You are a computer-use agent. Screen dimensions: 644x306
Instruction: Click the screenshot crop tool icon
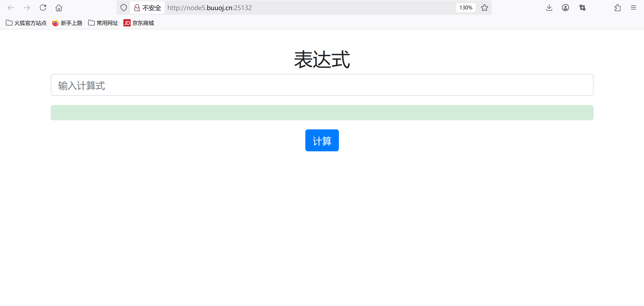pos(582,8)
